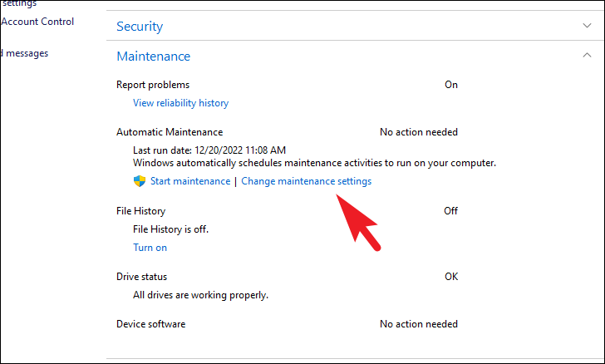Open Change maintenance settings

click(x=306, y=181)
